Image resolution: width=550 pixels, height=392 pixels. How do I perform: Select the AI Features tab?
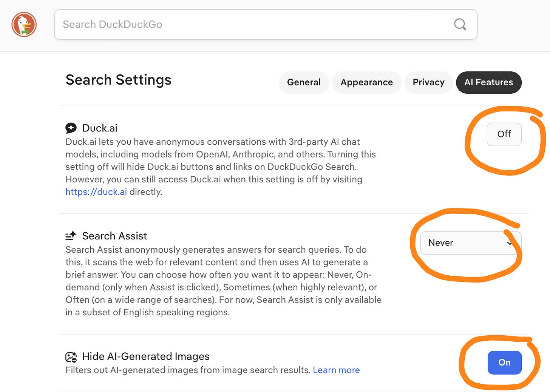pos(488,82)
